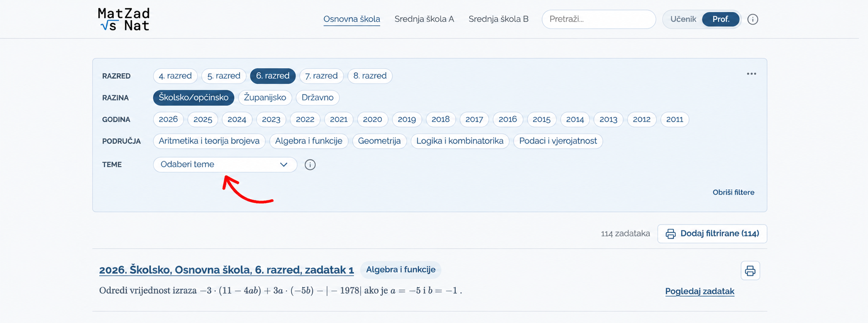Select the 8. razred filter
The image size is (868, 323).
pyautogui.click(x=370, y=76)
